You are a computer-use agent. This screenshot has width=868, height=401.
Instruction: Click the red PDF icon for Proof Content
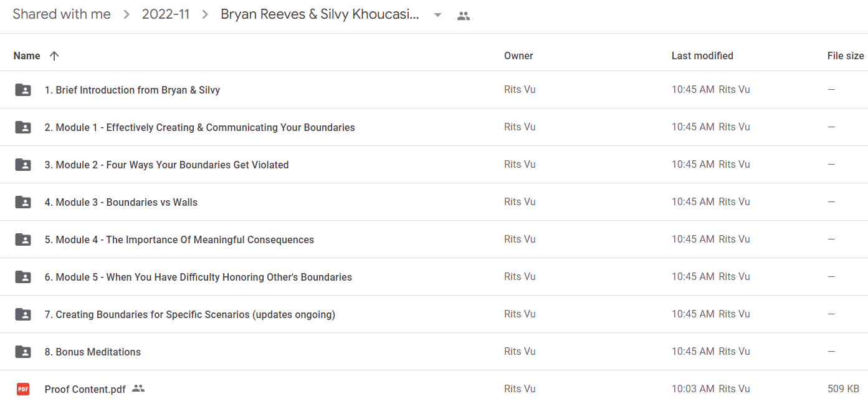[x=23, y=389]
